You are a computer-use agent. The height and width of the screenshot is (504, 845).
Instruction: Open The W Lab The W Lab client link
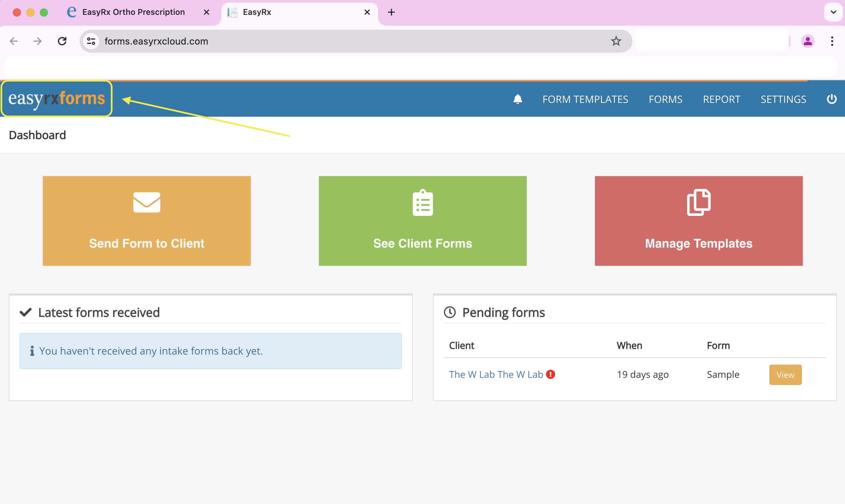496,374
